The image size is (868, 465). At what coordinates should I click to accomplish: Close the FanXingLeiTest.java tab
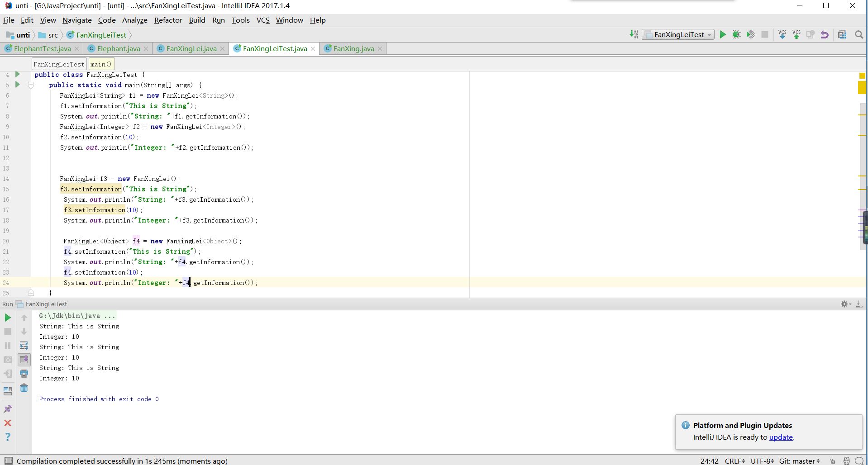click(x=313, y=49)
